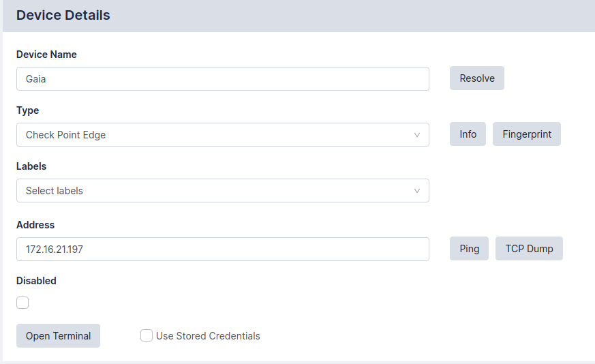The height and width of the screenshot is (364, 595).
Task: Start a TCP Dump
Action: tap(529, 249)
